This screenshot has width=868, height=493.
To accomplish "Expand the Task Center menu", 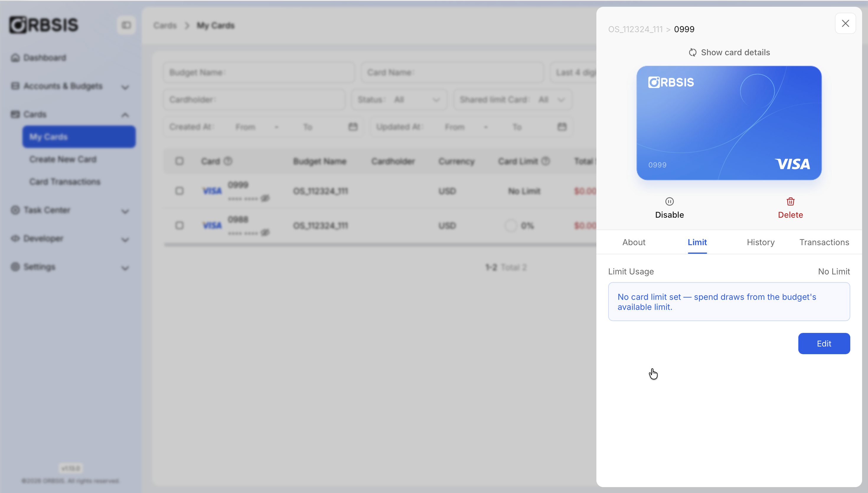I will coord(125,211).
